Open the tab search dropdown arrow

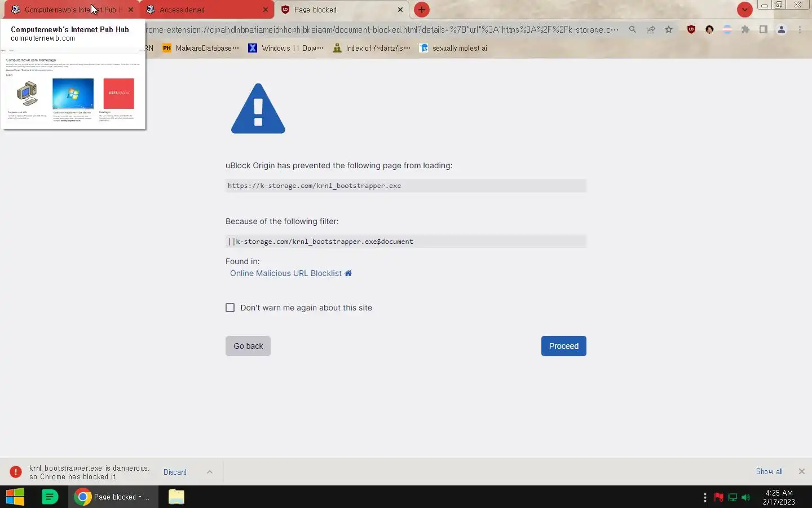[x=745, y=10]
